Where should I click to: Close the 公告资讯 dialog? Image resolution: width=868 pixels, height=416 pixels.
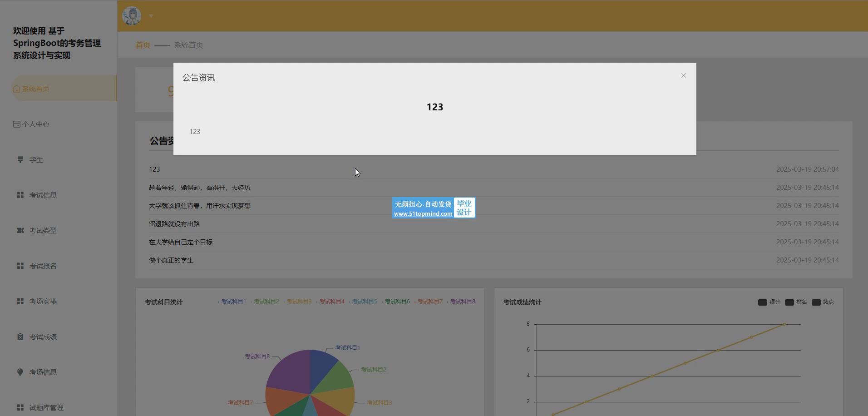(x=683, y=75)
